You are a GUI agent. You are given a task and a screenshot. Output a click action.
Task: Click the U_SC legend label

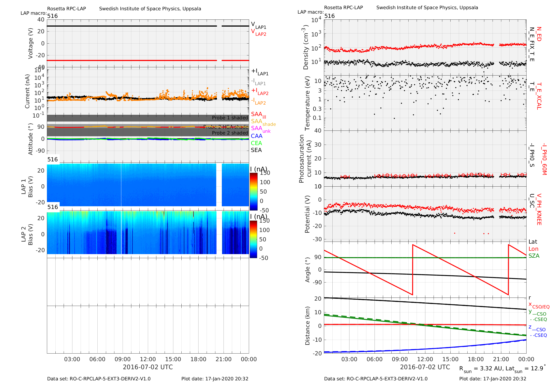(x=532, y=201)
